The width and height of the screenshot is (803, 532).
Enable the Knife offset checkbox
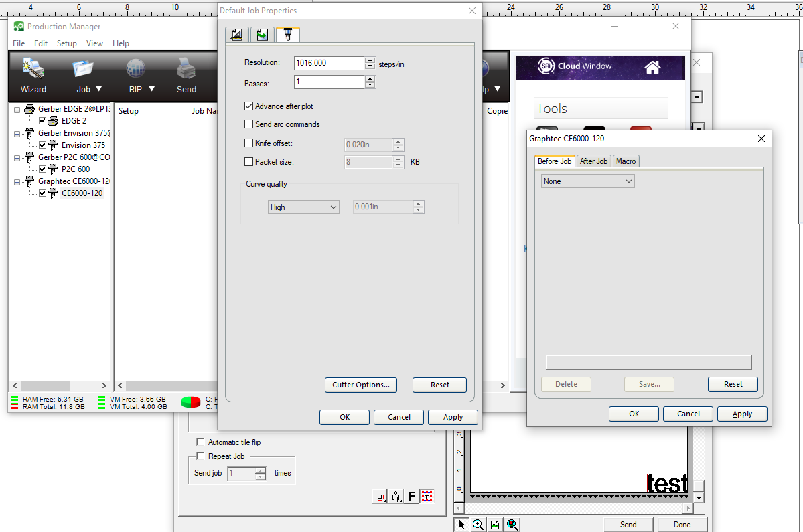249,143
